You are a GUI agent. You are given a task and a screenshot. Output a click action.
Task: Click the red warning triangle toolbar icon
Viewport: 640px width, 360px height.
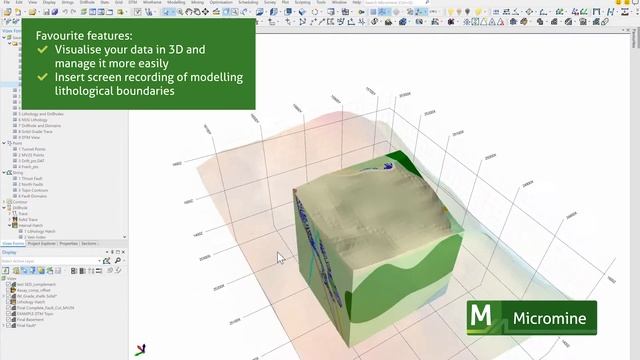point(501,22)
